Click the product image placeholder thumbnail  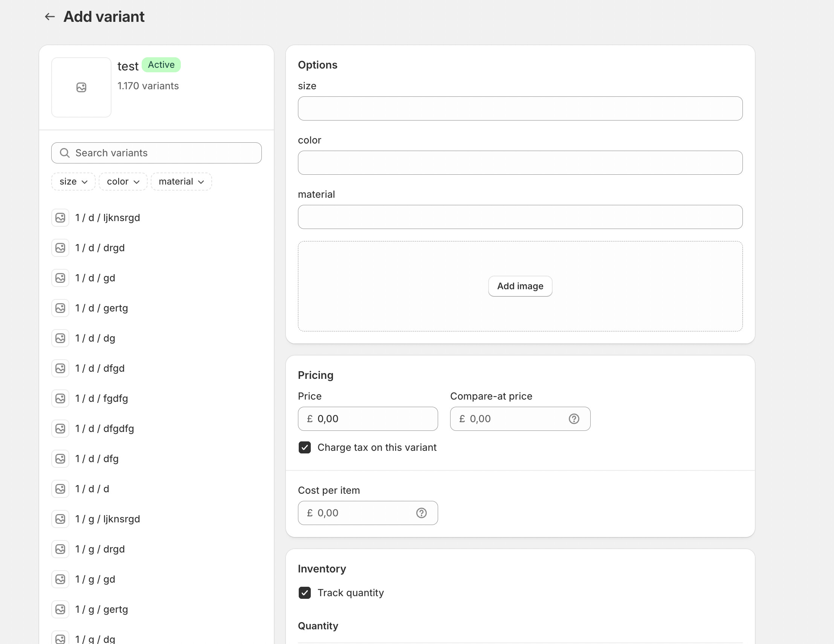tap(81, 87)
